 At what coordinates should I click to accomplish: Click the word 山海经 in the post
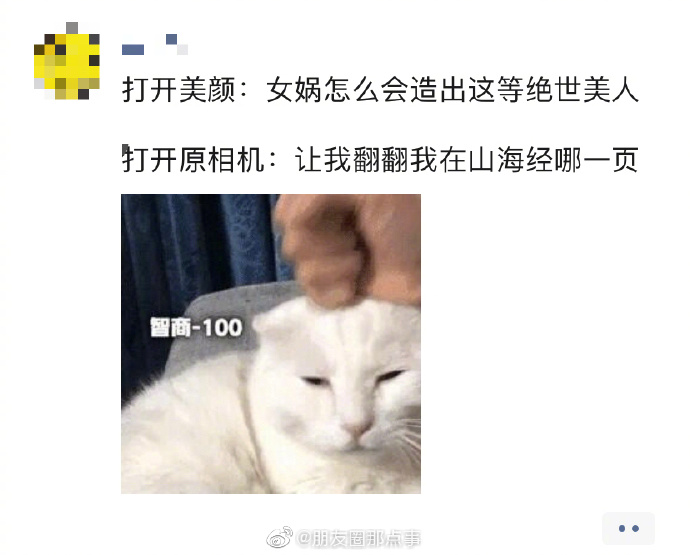510,159
